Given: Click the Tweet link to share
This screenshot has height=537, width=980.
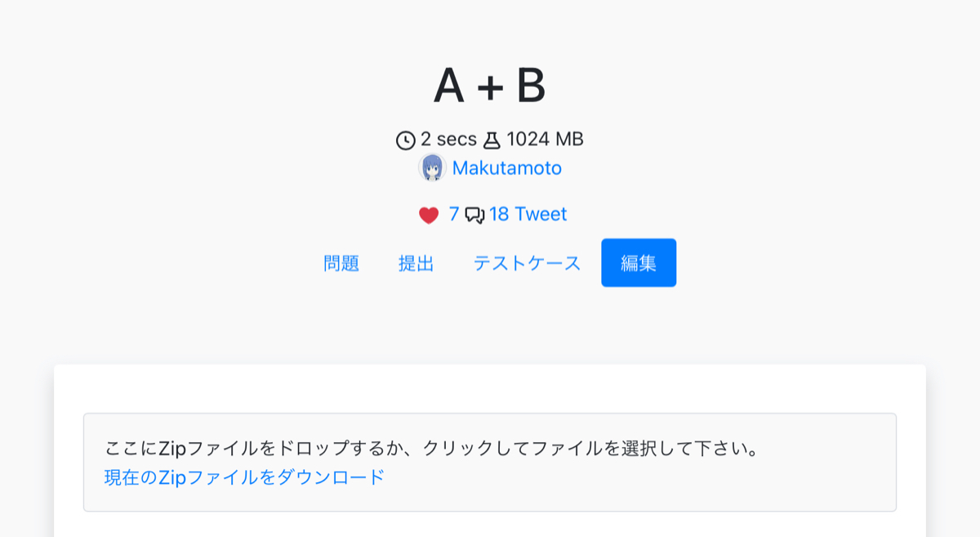Looking at the screenshot, I should 541,213.
